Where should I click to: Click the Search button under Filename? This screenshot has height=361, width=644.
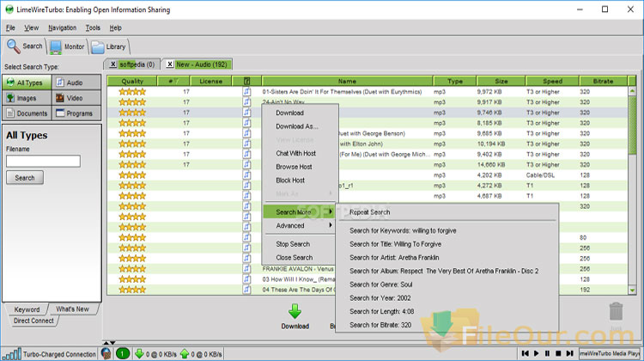(25, 178)
